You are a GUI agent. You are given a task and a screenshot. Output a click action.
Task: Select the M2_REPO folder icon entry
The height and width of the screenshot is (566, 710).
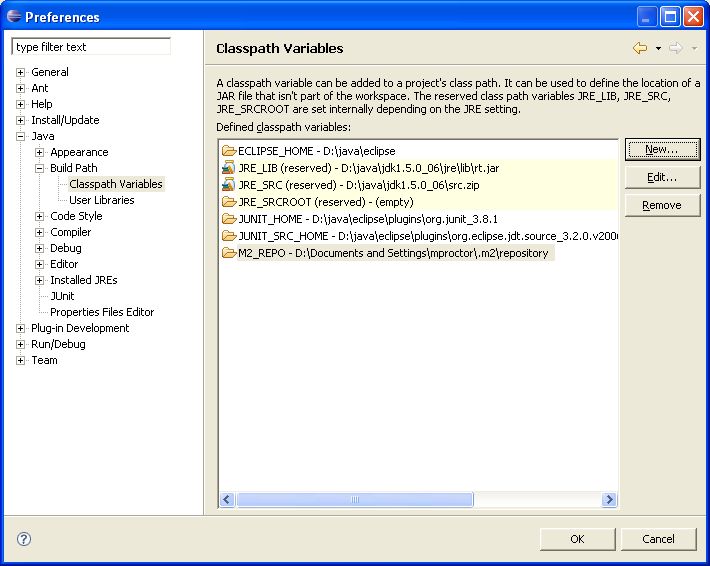click(229, 253)
